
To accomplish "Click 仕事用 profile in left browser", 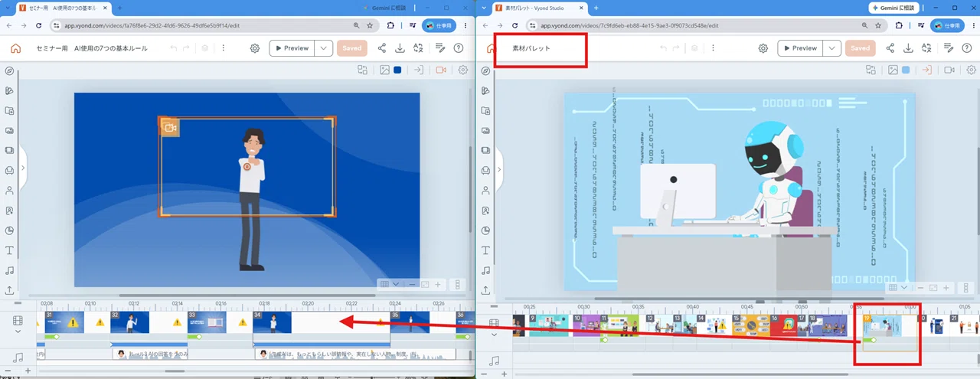I will pos(439,25).
